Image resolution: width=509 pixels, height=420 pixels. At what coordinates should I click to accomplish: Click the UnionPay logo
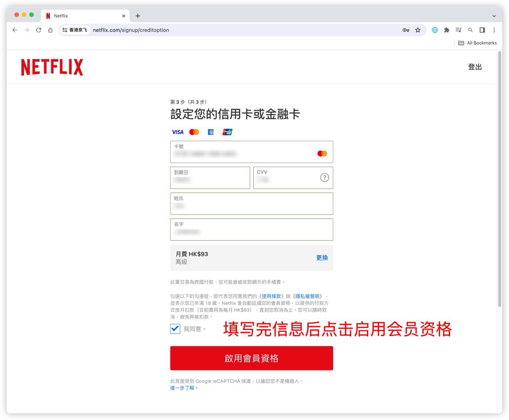(227, 132)
